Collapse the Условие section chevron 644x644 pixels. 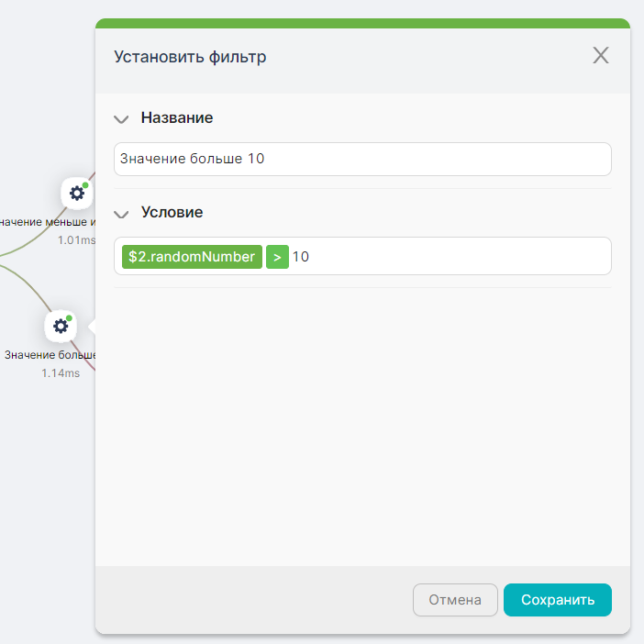click(x=121, y=214)
